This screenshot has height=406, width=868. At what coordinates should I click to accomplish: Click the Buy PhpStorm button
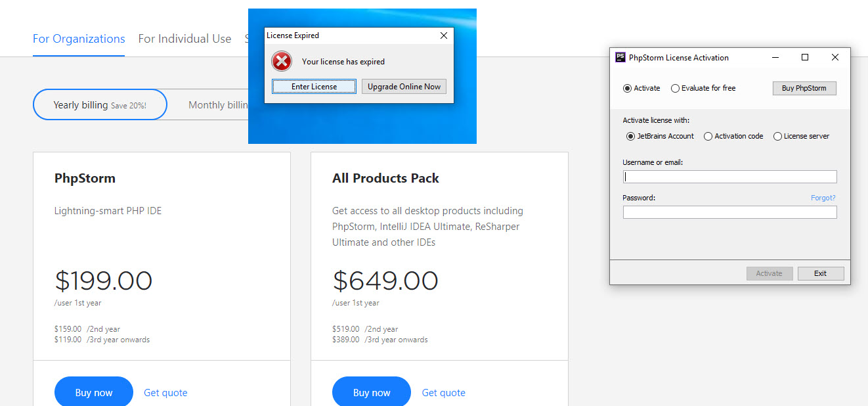click(x=804, y=88)
